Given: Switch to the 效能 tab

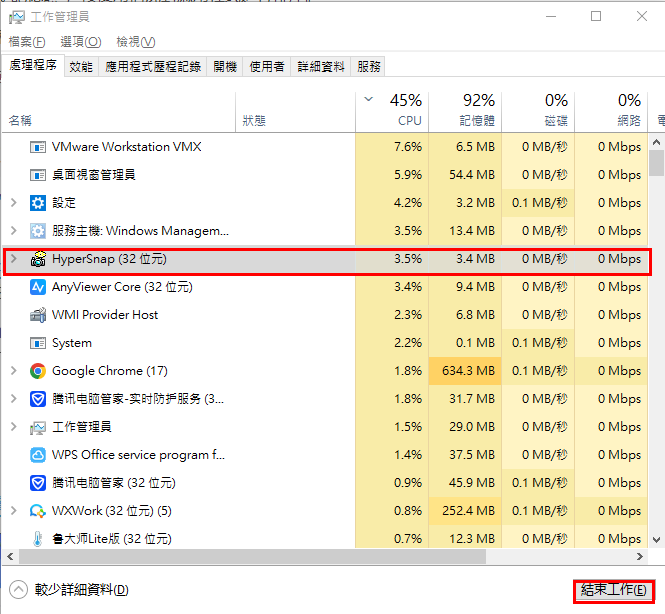Looking at the screenshot, I should click(81, 67).
